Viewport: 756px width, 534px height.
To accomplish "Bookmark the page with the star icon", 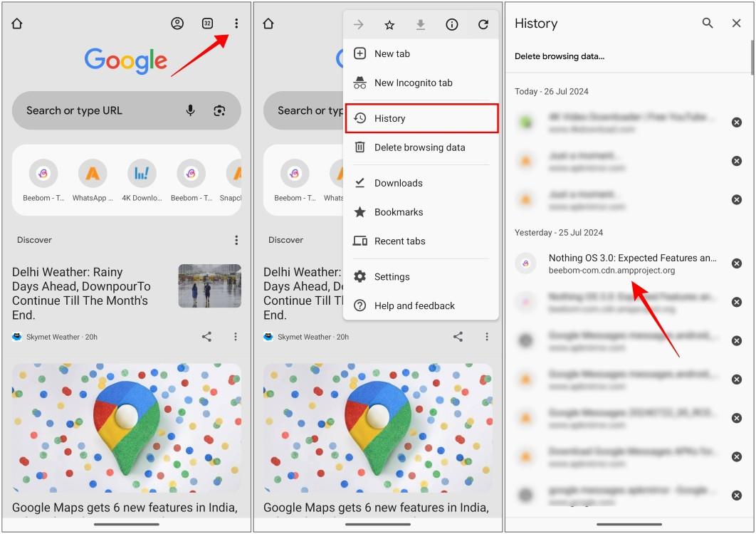I will tap(389, 25).
